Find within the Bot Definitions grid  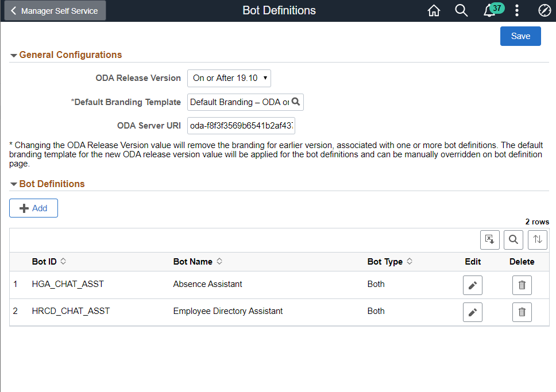tap(513, 240)
